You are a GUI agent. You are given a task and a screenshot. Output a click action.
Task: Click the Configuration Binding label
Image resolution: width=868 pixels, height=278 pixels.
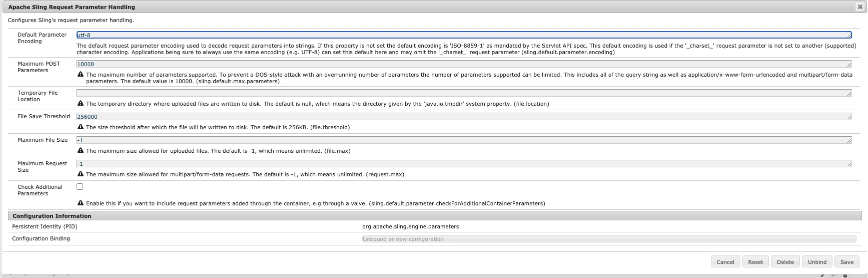point(41,238)
